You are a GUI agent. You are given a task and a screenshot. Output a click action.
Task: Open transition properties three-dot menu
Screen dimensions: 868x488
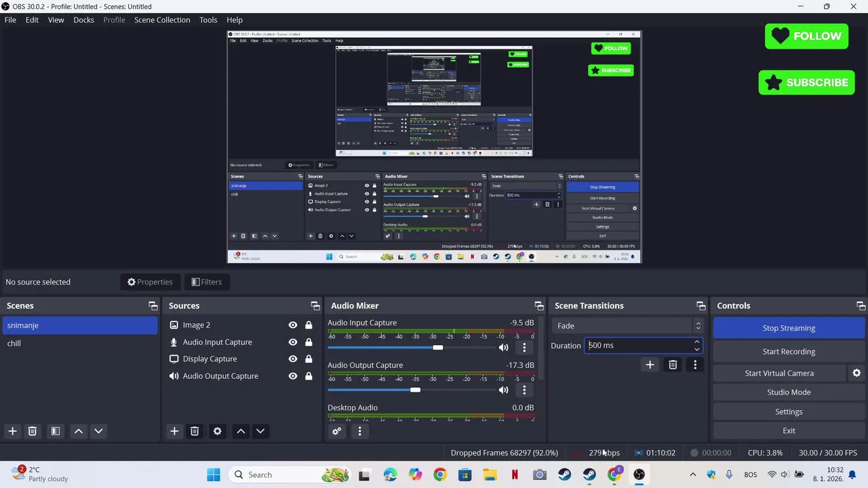tap(695, 365)
